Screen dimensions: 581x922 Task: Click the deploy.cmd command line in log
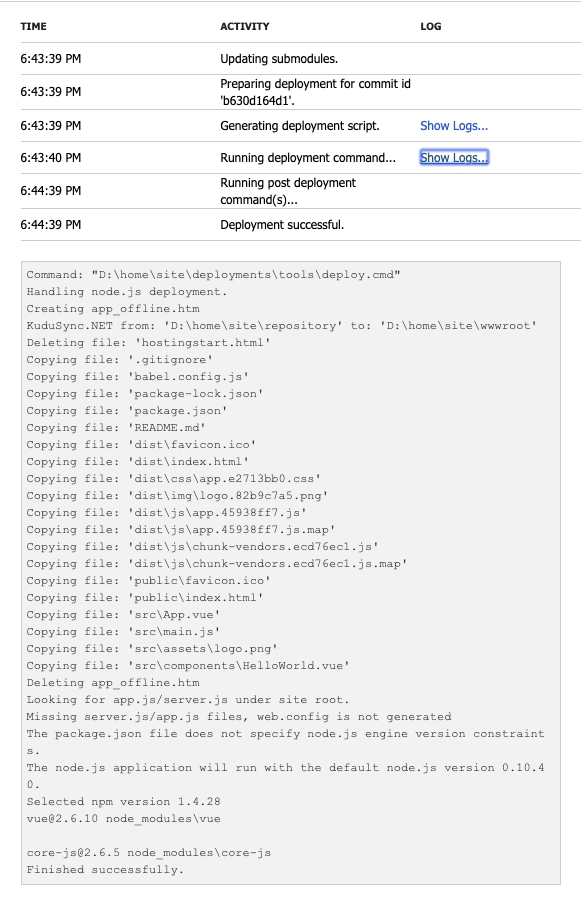tap(213, 275)
